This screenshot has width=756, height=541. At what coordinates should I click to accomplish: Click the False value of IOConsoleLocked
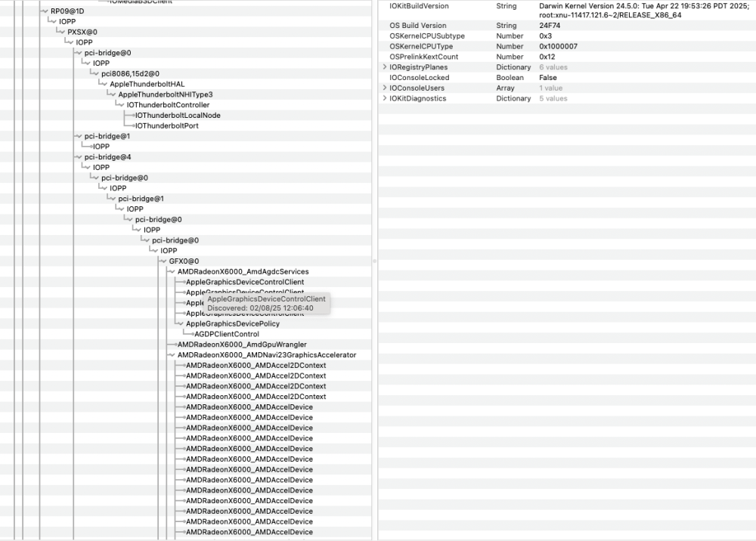548,78
